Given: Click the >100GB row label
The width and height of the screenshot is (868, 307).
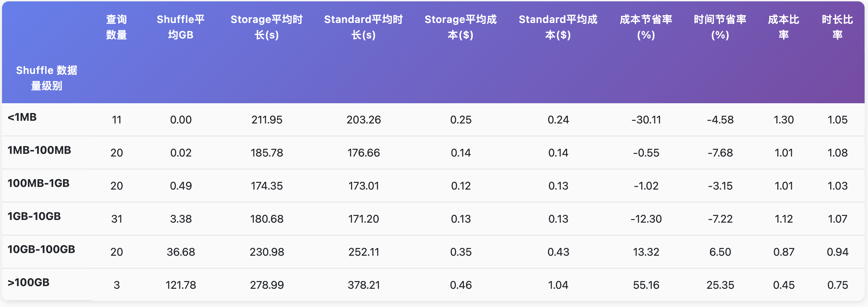Looking at the screenshot, I should [29, 282].
